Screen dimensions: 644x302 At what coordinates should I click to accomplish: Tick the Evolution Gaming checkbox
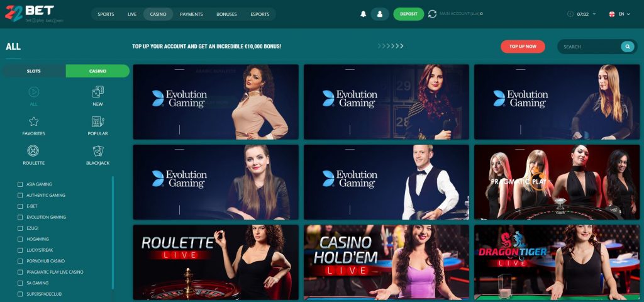click(20, 217)
